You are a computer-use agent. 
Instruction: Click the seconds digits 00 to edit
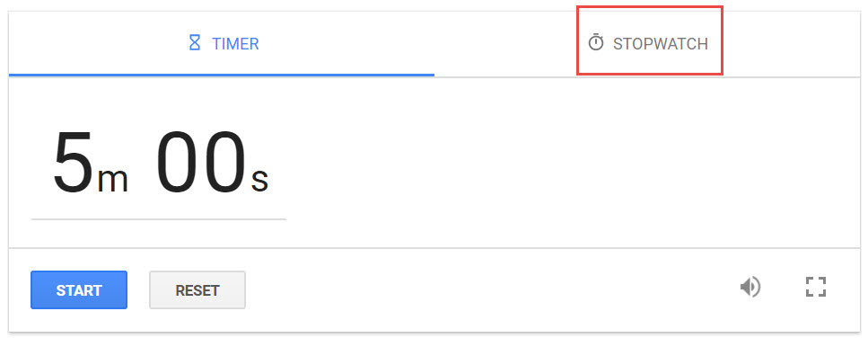(200, 162)
